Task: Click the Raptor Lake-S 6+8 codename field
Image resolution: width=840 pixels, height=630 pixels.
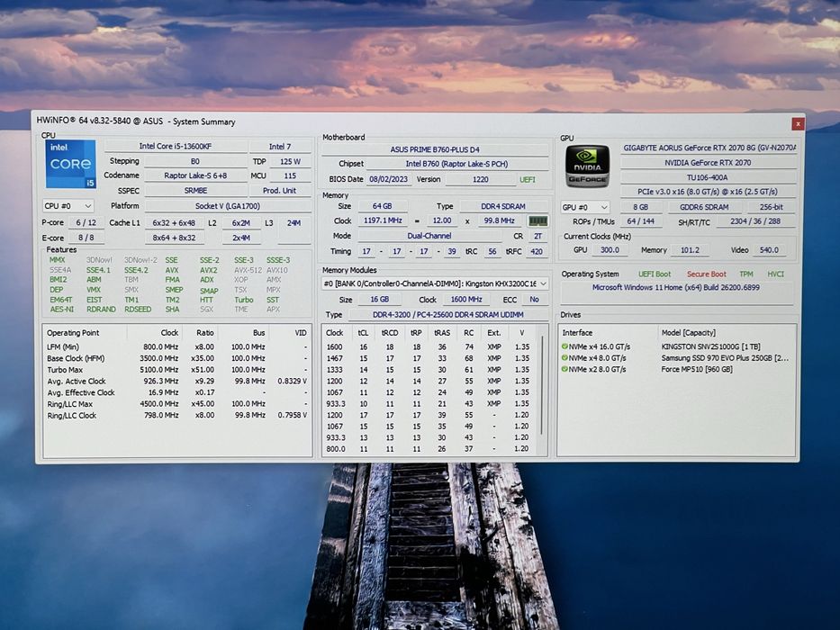Action: [x=195, y=175]
